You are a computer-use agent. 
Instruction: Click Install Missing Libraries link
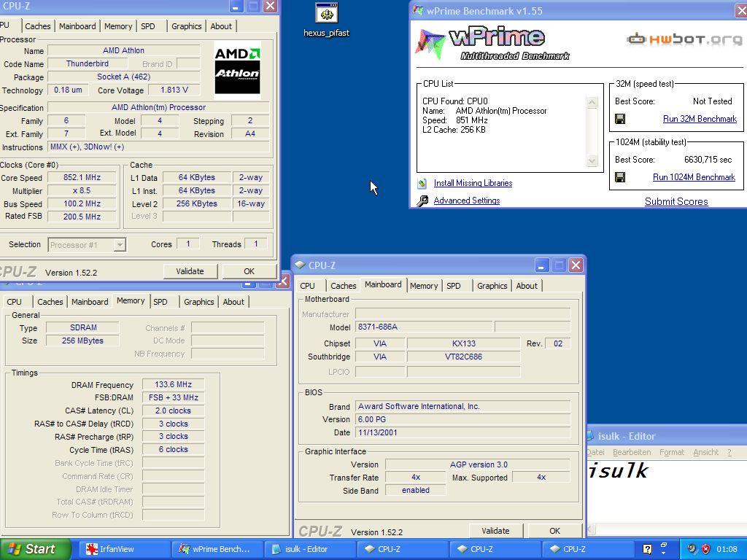click(x=473, y=183)
